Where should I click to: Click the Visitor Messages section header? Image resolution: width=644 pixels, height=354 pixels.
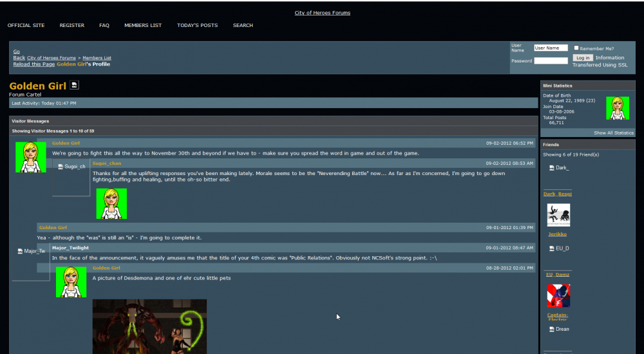coord(274,121)
